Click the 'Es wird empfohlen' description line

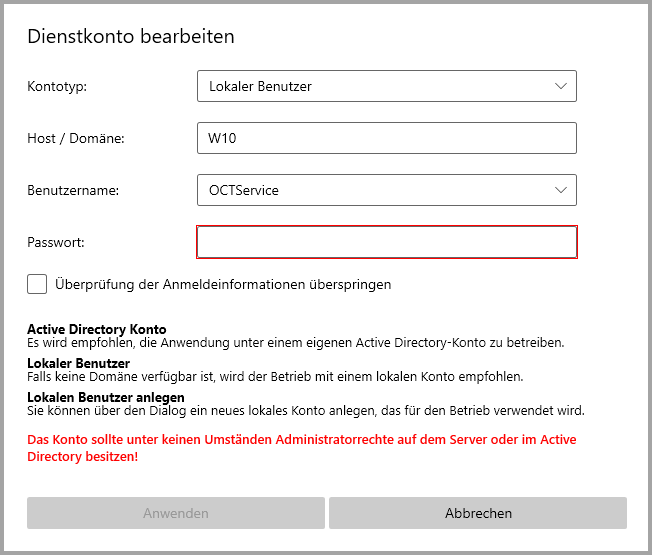tap(295, 342)
